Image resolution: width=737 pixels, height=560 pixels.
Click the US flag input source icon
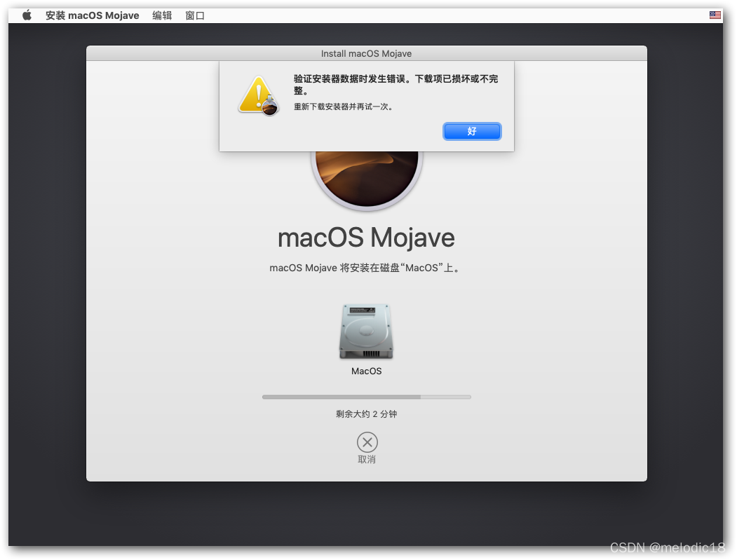[x=715, y=15]
